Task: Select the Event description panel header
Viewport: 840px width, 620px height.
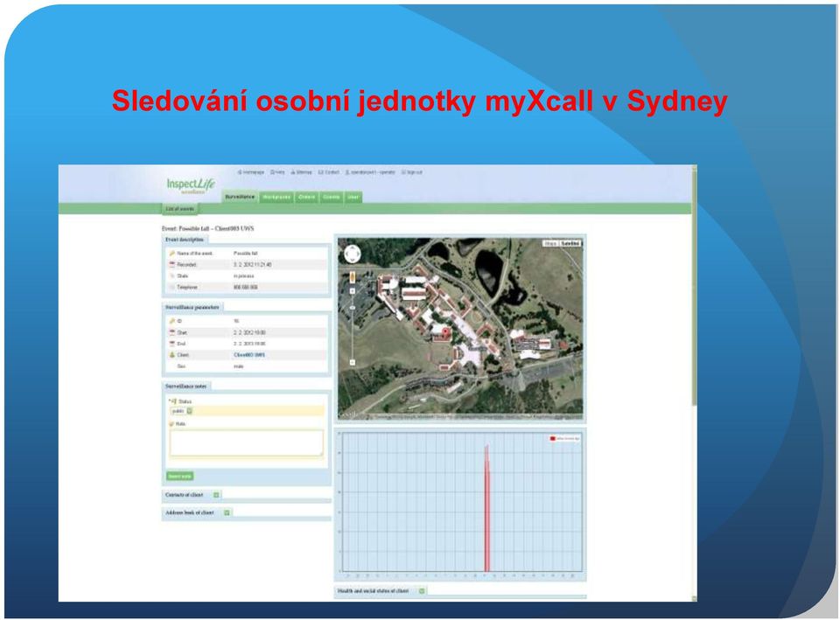Action: (x=185, y=240)
